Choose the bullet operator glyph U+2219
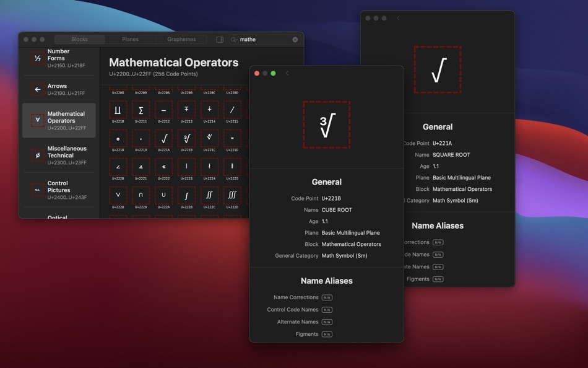 (141, 139)
